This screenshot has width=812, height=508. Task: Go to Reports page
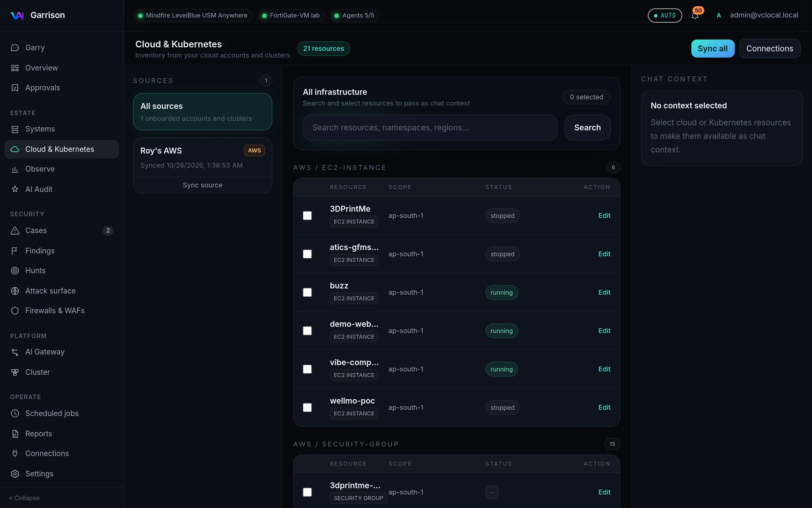62,433
